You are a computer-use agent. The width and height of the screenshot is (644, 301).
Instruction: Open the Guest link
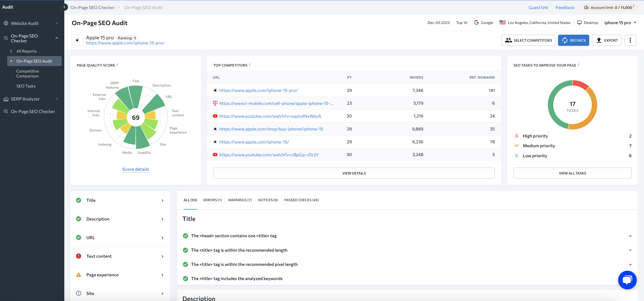pos(538,7)
